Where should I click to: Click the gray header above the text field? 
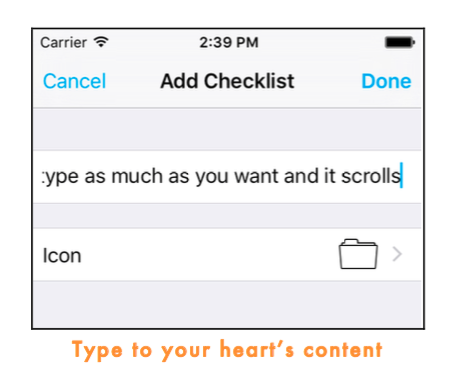pyautogui.click(x=227, y=129)
